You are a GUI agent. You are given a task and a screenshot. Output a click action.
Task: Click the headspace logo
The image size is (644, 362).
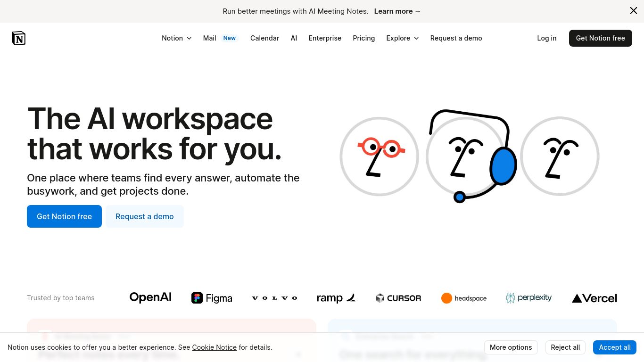point(464,298)
